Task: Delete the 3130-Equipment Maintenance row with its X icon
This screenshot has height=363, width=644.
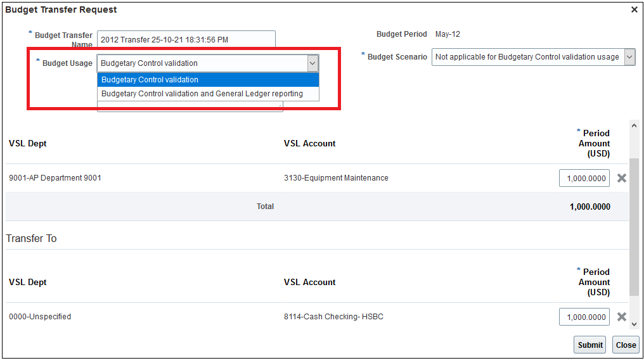Action: (x=622, y=178)
